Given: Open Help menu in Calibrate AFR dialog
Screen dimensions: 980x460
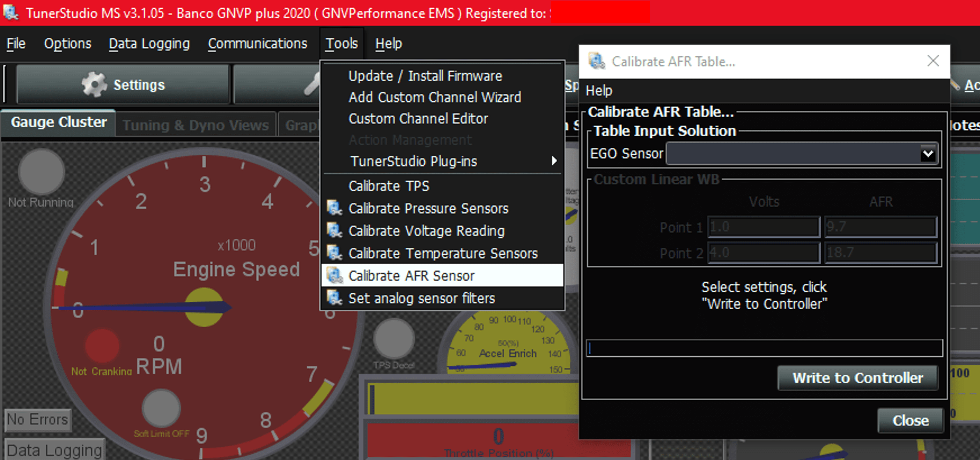Looking at the screenshot, I should (599, 90).
